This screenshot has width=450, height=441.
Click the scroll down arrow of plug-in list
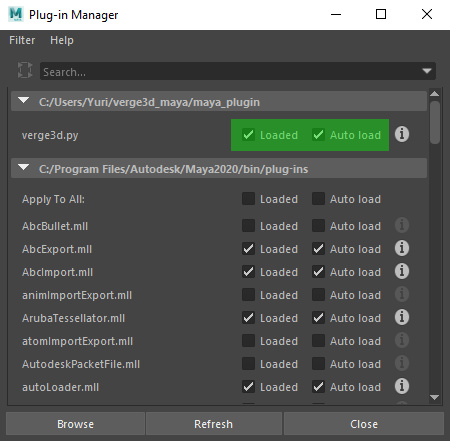(x=434, y=397)
